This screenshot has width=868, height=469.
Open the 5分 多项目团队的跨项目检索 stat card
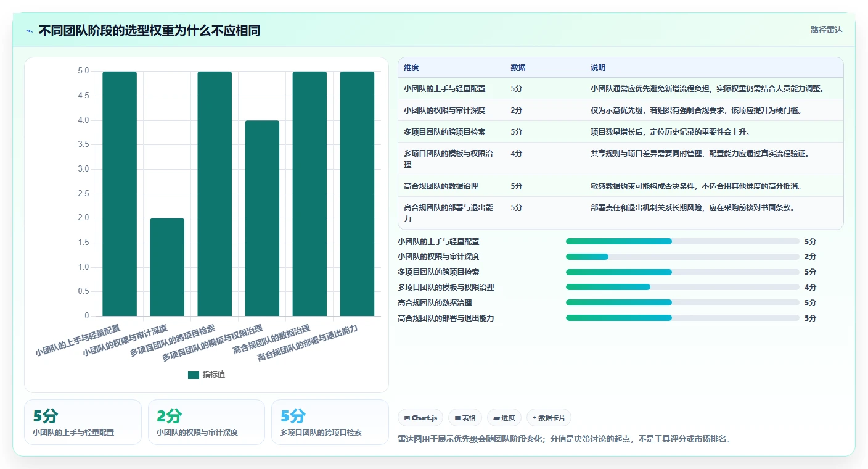tap(330, 422)
